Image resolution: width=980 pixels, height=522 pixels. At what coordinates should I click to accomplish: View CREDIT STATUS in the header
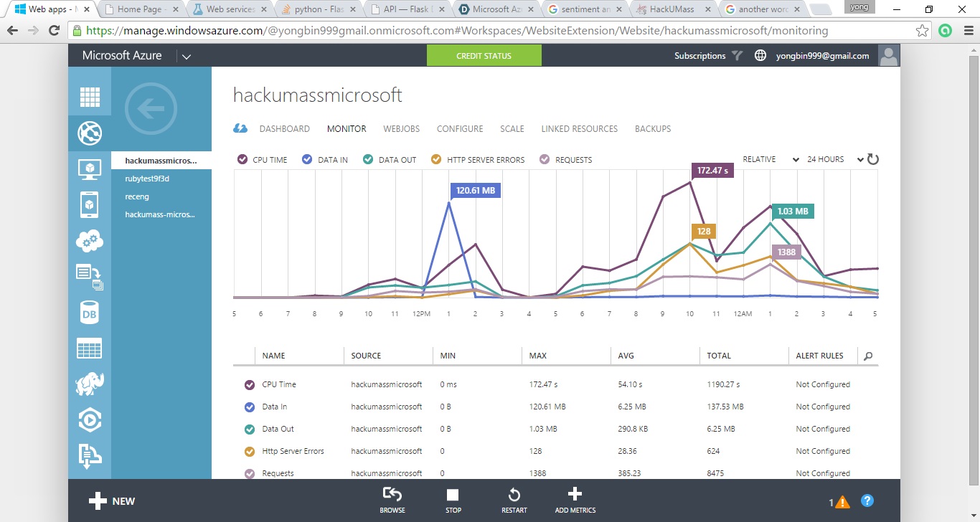point(484,56)
